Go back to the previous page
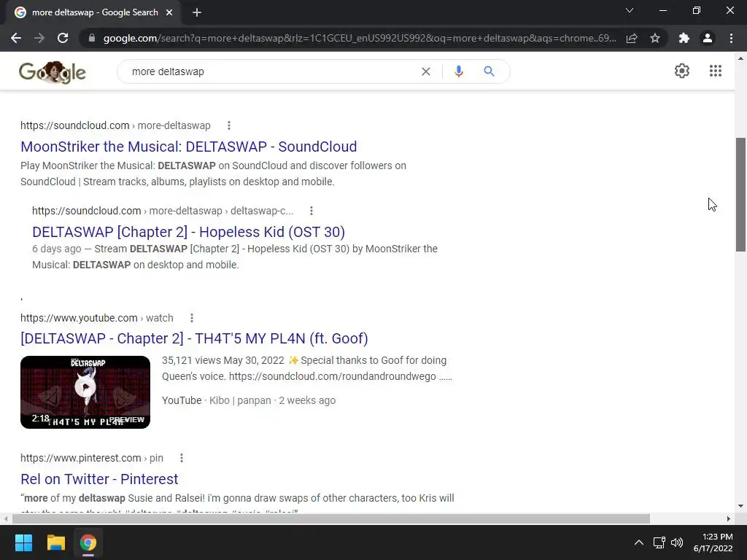The image size is (747, 560). coord(16,38)
